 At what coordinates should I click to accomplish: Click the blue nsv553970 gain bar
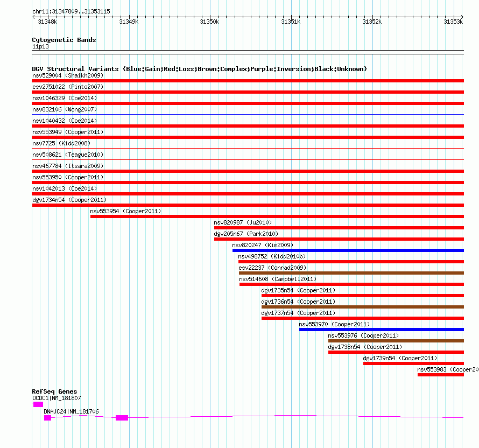tap(382, 330)
